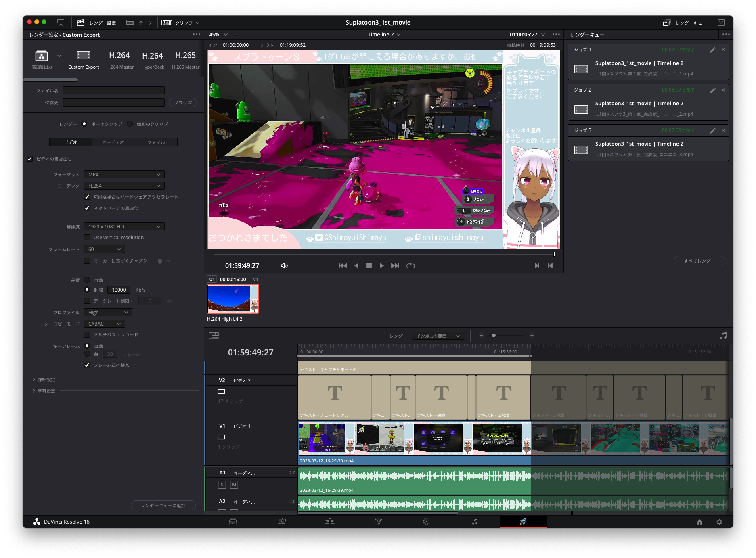This screenshot has width=756, height=558.
Task: Open Render Settings options three dots
Action: click(x=197, y=35)
